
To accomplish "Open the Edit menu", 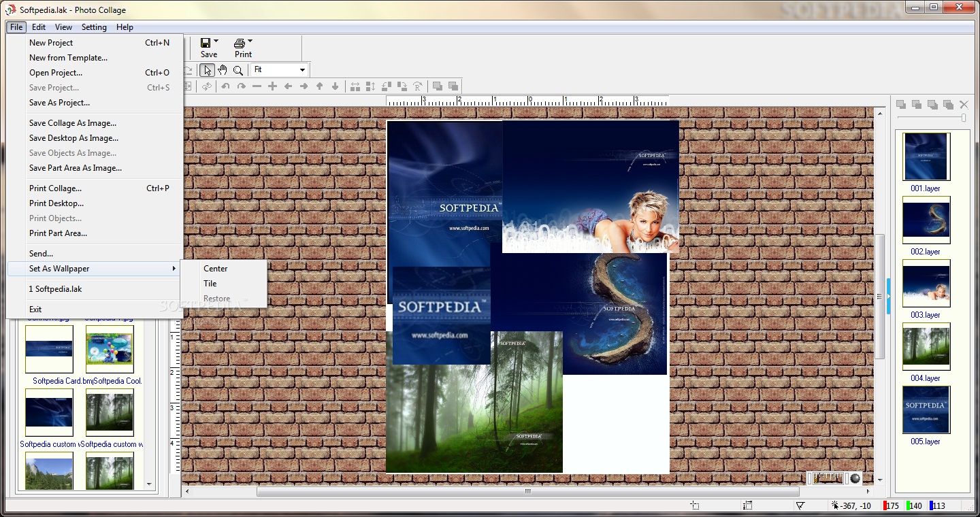I will pos(39,27).
